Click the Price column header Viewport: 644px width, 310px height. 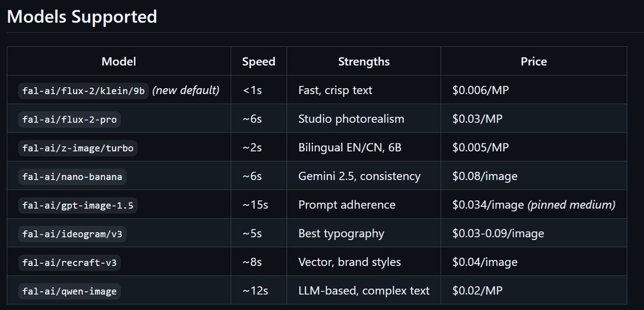tap(533, 61)
